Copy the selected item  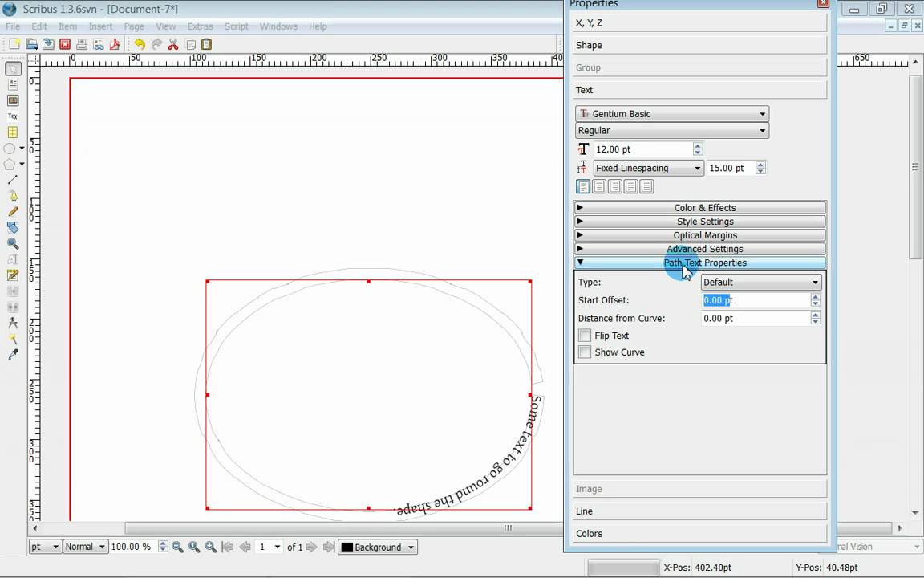[190, 44]
